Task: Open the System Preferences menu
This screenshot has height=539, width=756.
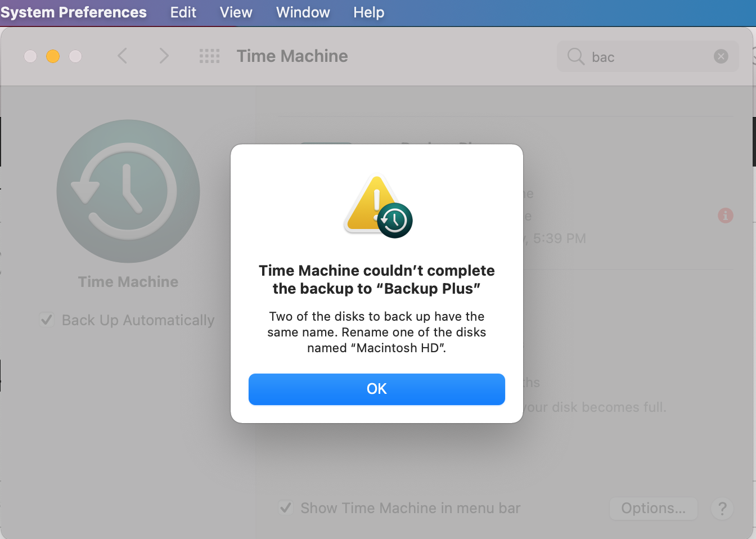Action: point(74,12)
